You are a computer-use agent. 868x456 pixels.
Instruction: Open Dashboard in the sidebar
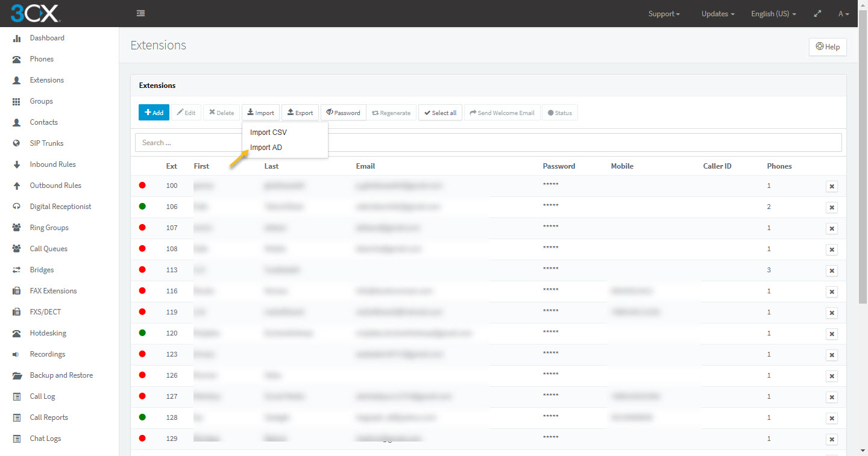click(x=47, y=38)
